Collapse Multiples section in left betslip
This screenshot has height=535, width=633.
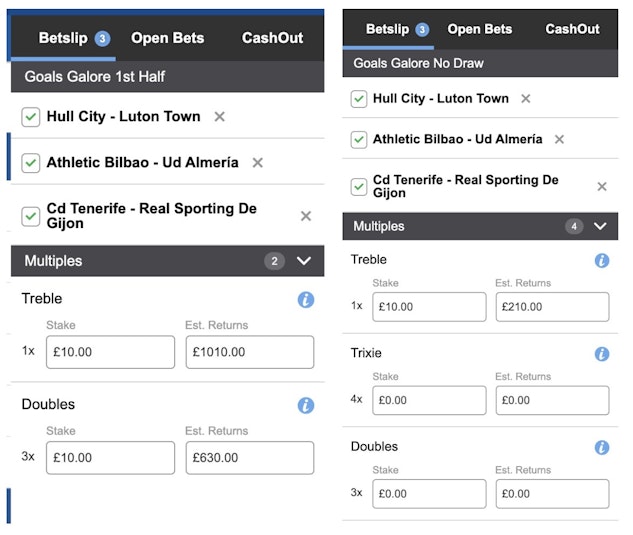click(x=304, y=261)
